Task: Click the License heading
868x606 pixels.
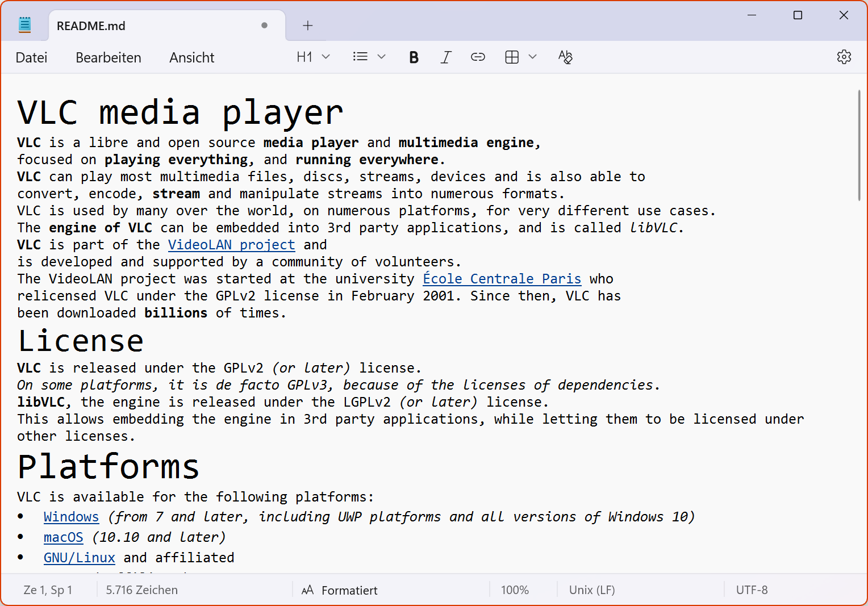Action: tap(81, 341)
